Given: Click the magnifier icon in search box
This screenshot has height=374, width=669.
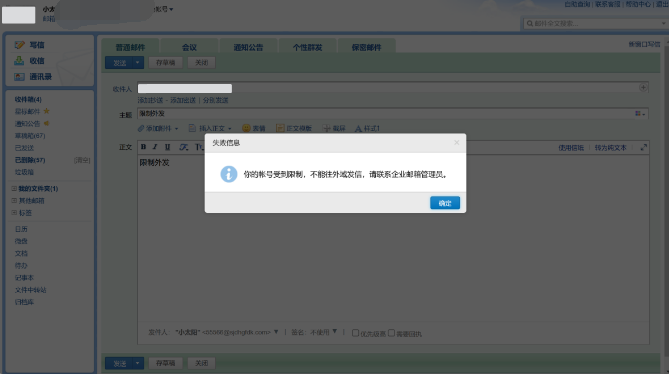Looking at the screenshot, I should coord(529,23).
